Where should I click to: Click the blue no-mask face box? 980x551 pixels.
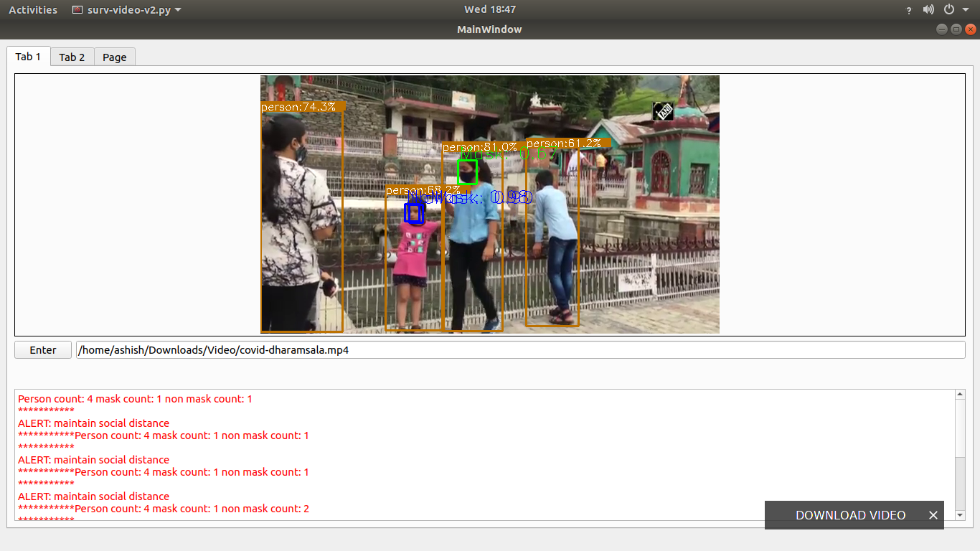tap(414, 213)
